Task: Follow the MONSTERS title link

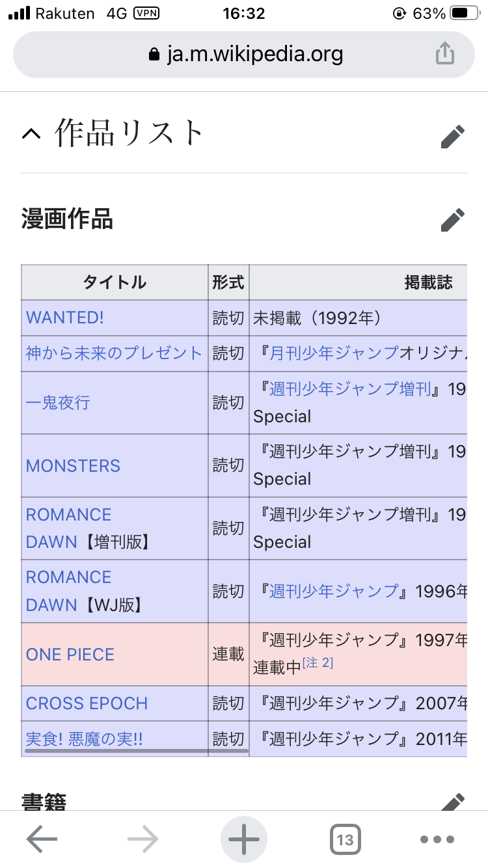Action: coord(73,466)
